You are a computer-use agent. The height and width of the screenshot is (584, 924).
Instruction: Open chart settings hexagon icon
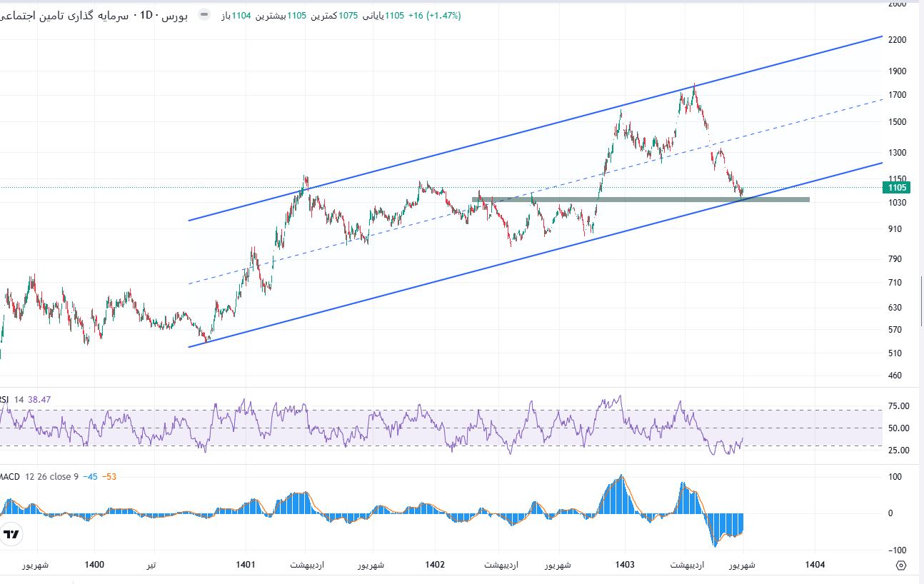click(901, 565)
